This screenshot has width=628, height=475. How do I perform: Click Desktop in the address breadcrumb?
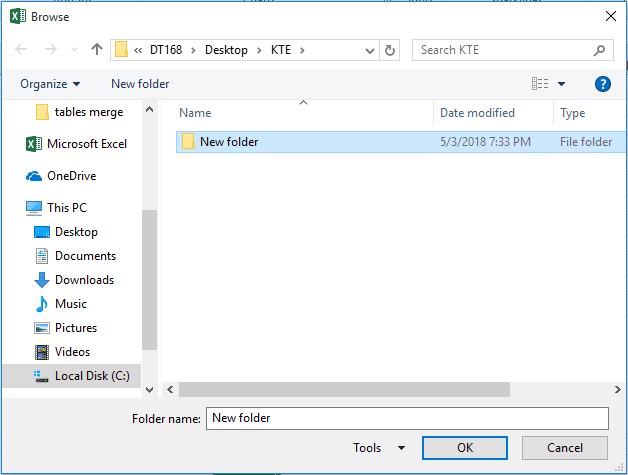pos(225,49)
